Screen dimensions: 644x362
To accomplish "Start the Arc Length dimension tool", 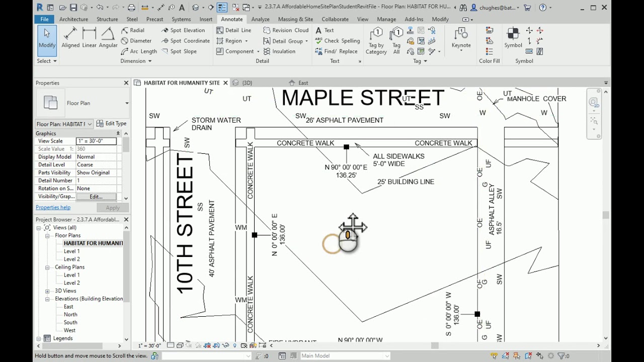I will click(x=139, y=51).
